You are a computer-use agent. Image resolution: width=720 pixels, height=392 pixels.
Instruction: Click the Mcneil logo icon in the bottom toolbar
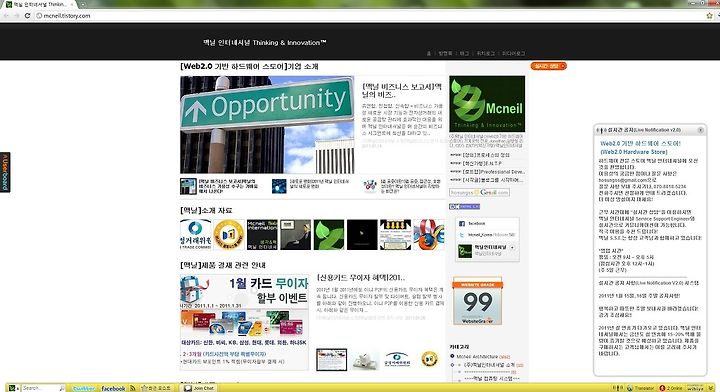pyautogui.click(x=12, y=388)
